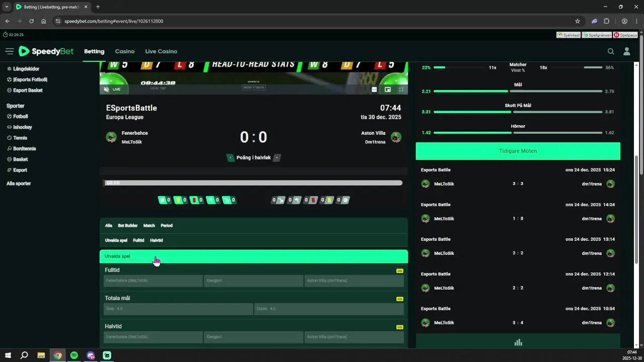Click the Hörnor comparison stat bar

click(x=518, y=133)
